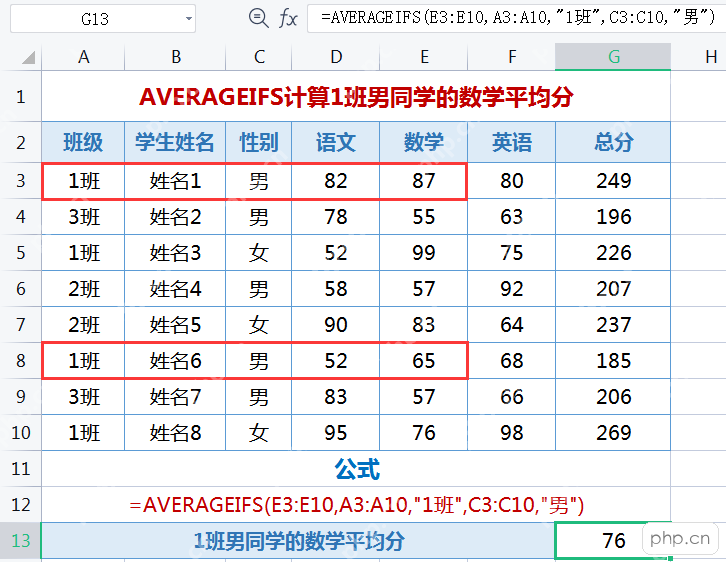This screenshot has width=726, height=562.
Task: Select total score 269 cell
Action: pyautogui.click(x=613, y=433)
